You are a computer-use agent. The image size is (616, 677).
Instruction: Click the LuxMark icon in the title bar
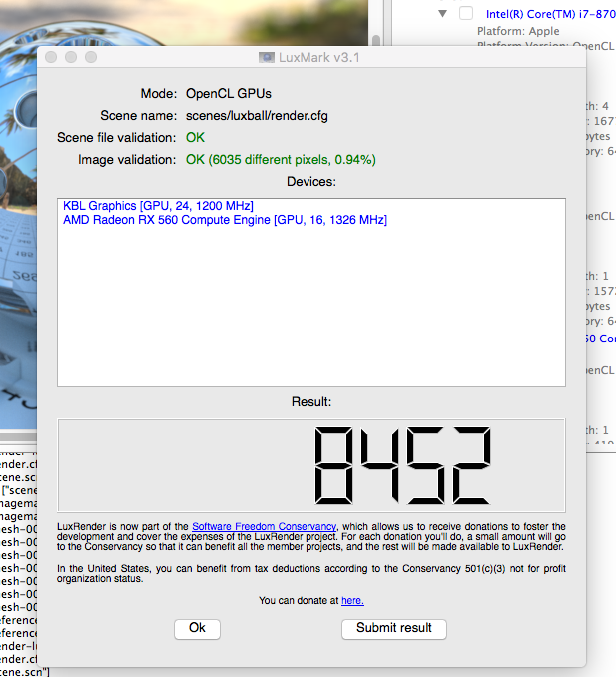point(266,57)
